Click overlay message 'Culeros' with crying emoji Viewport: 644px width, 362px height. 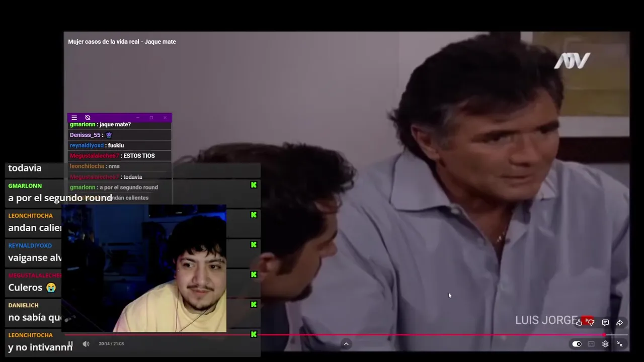pyautogui.click(x=32, y=288)
